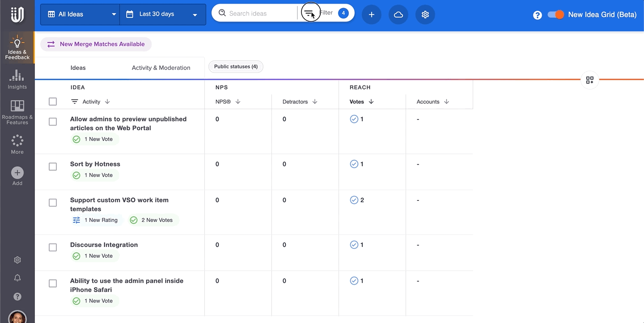Click the filter icon next to search
644x323 pixels.
coord(309,13)
